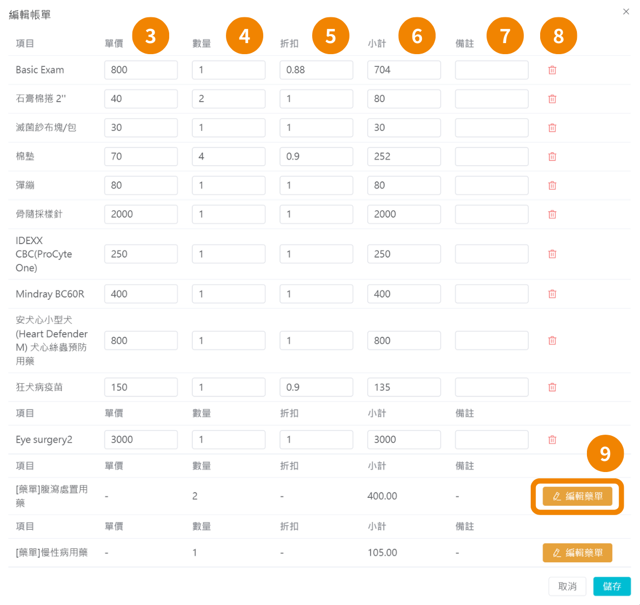Click remarks field for Basic Exam

pyautogui.click(x=492, y=70)
